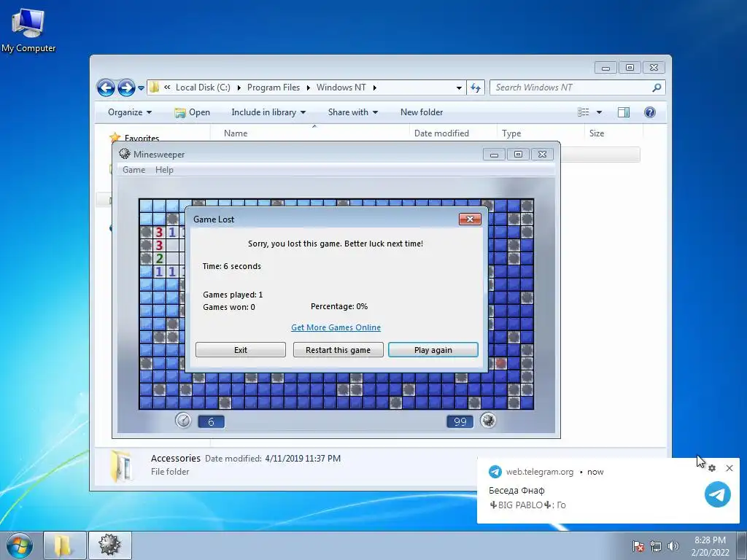The image size is (747, 560).
Task: Open Explorer help icon
Action: pos(650,112)
